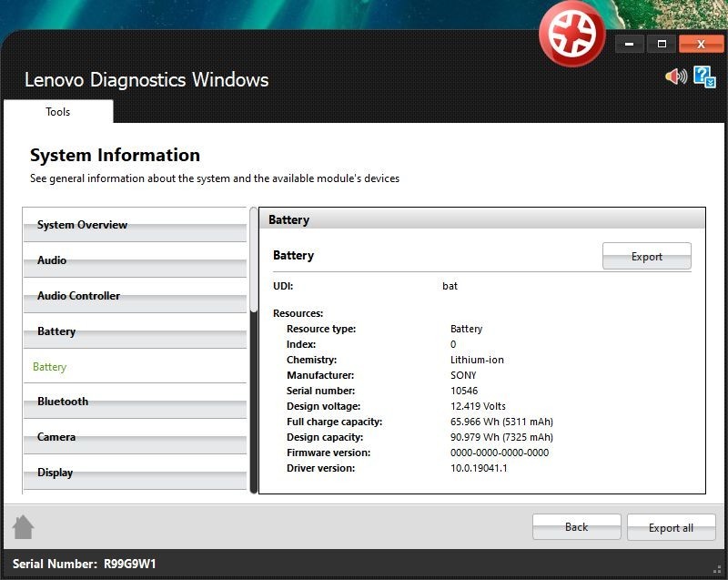Click the Serial Number R99G9W1 status text
The width and height of the screenshot is (728, 580).
[84, 564]
